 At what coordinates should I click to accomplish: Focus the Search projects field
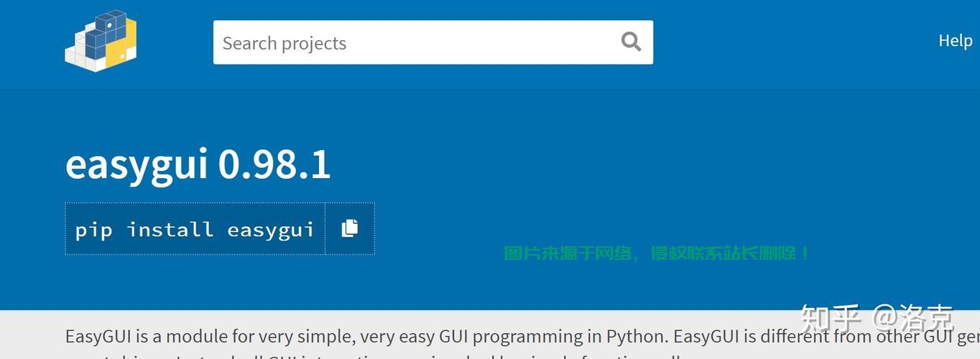point(417,42)
